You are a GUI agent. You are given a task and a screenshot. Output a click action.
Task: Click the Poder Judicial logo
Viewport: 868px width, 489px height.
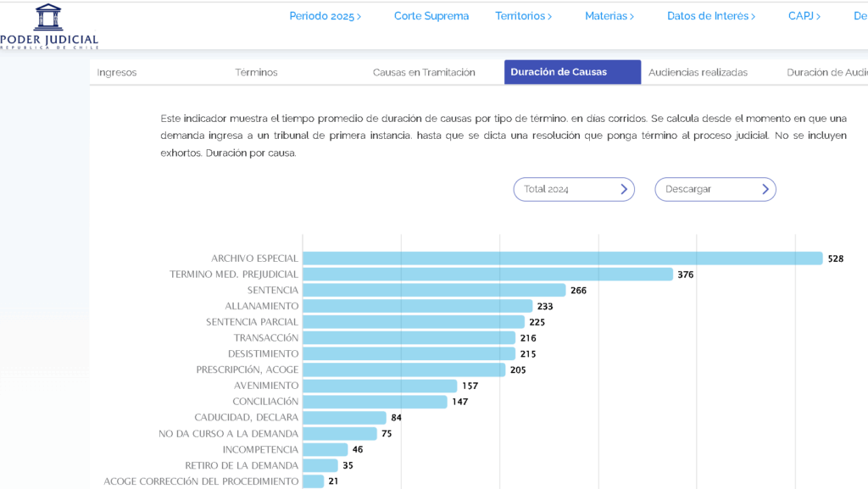click(48, 26)
